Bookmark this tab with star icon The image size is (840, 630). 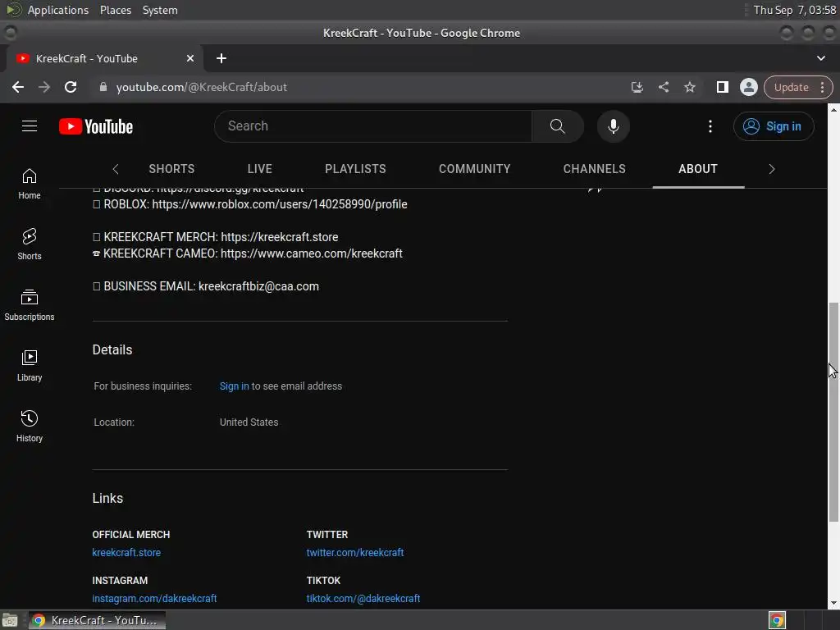point(689,87)
